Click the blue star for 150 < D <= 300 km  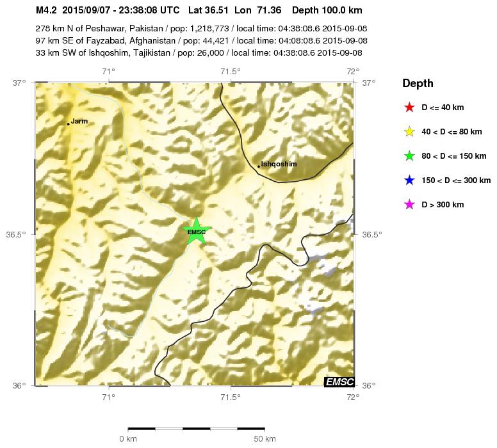pos(409,180)
